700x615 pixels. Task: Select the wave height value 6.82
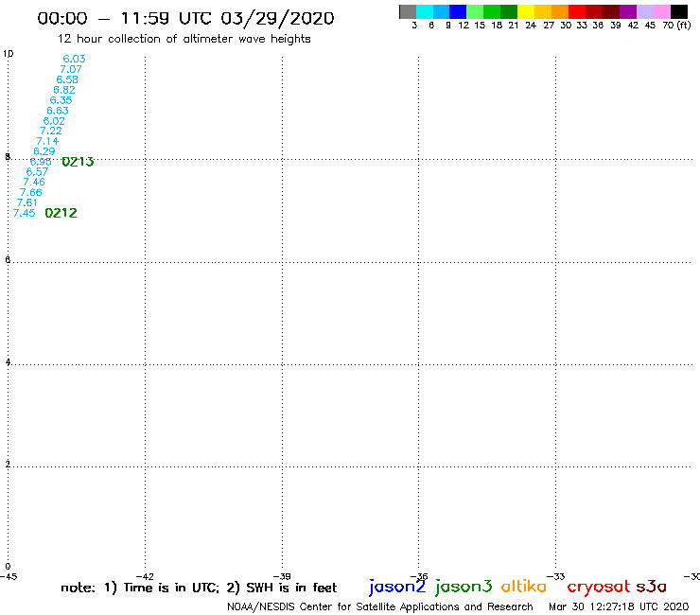coord(64,90)
